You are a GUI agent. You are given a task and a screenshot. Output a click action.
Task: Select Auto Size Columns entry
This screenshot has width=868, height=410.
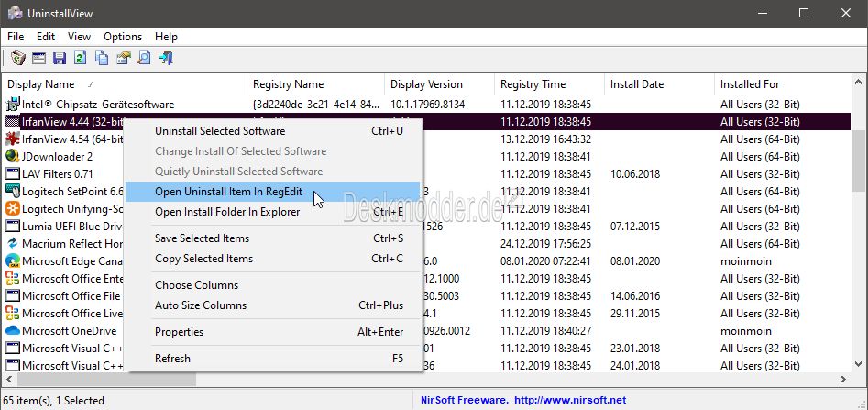(x=273, y=305)
